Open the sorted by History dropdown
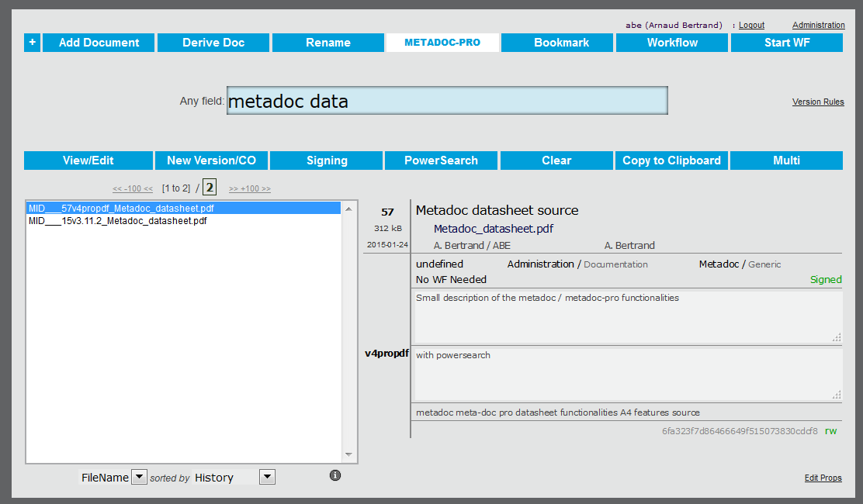This screenshot has width=863, height=504. coord(267,476)
